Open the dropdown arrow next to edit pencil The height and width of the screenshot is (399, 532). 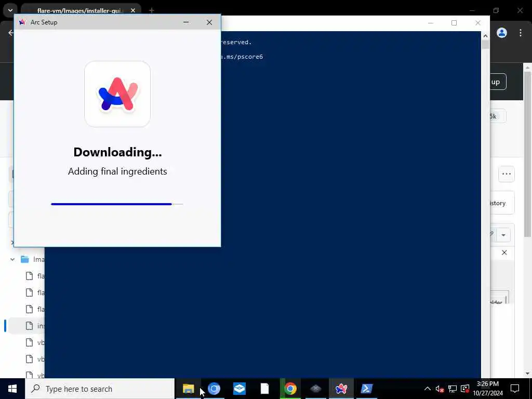pyautogui.click(x=503, y=235)
